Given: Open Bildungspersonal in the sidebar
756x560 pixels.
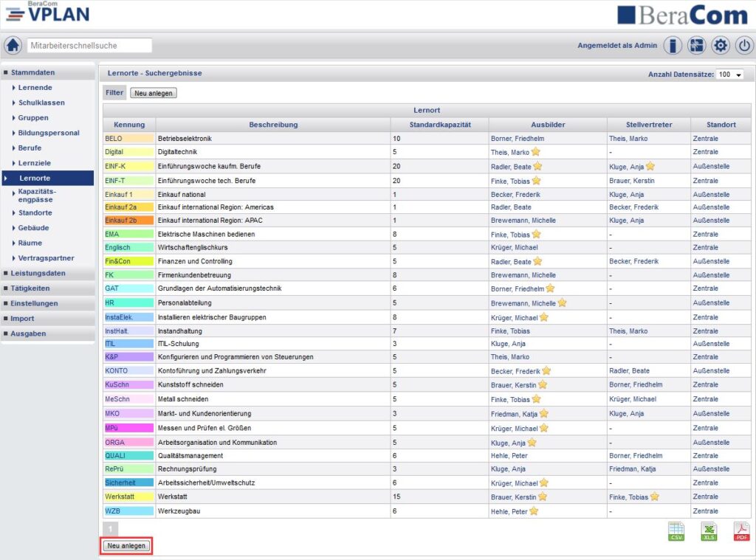Looking at the screenshot, I should [49, 133].
